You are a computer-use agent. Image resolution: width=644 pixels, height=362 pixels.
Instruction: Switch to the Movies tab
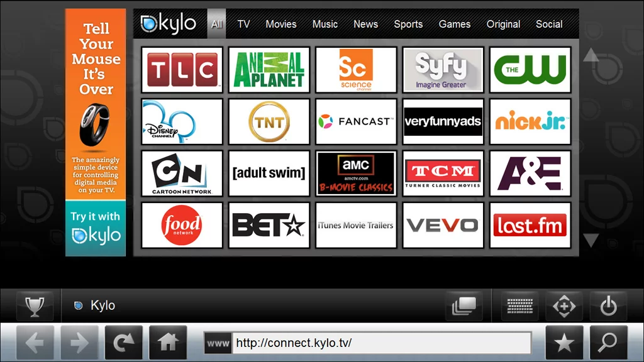tap(281, 25)
